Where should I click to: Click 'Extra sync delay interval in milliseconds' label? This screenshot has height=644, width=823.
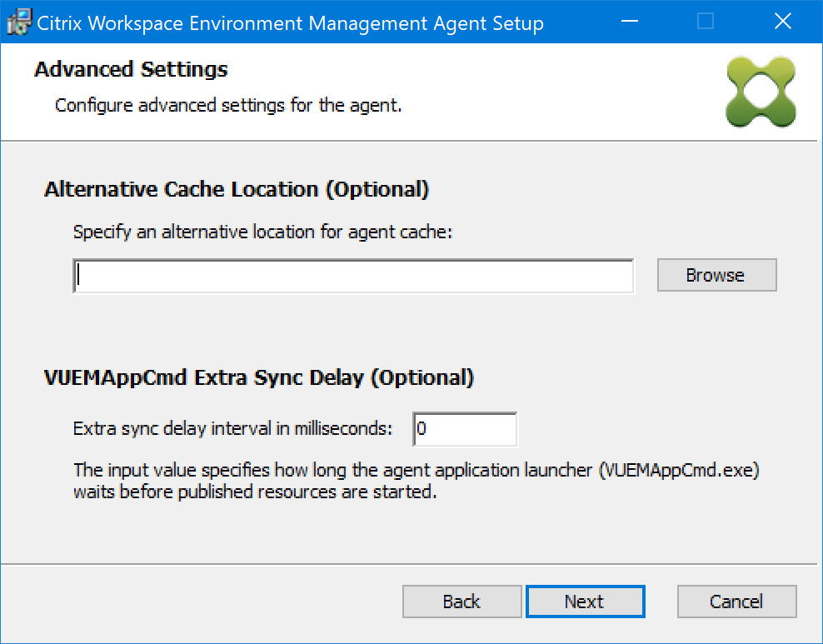coord(232,430)
